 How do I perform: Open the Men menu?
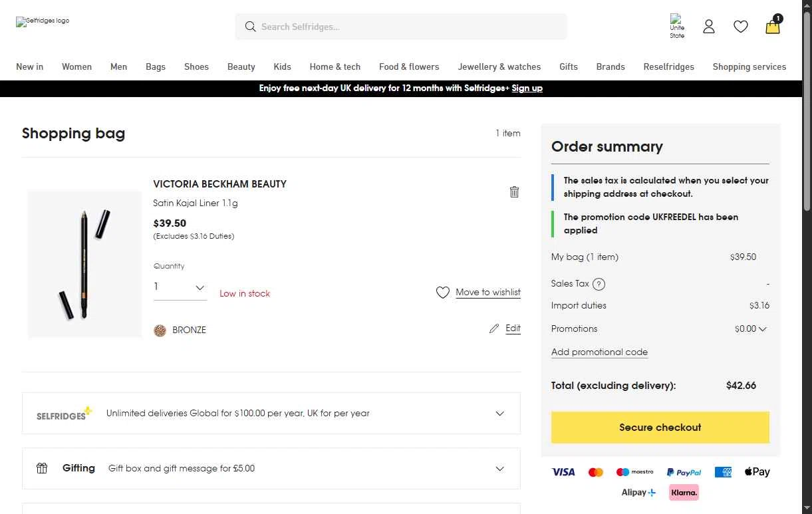point(118,66)
